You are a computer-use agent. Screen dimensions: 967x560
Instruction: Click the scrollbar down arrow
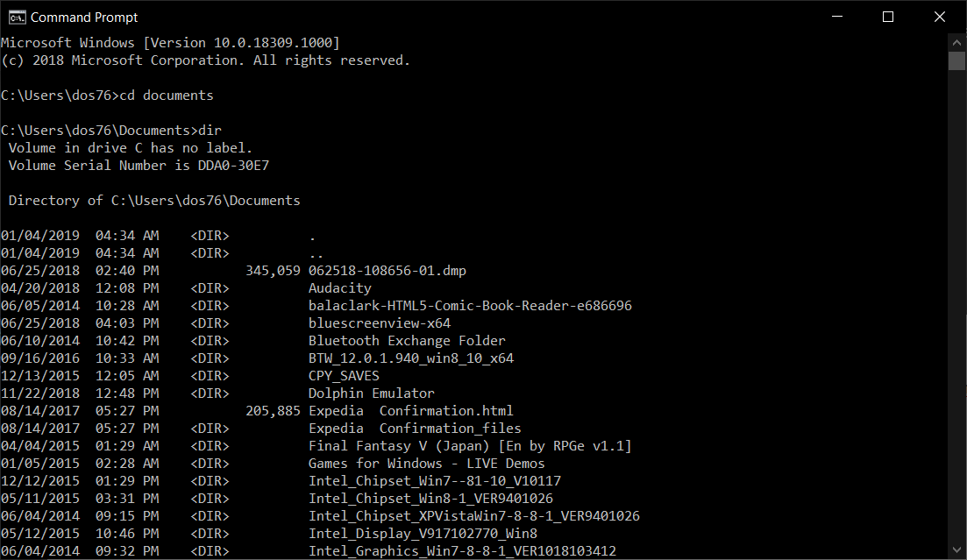coord(956,549)
